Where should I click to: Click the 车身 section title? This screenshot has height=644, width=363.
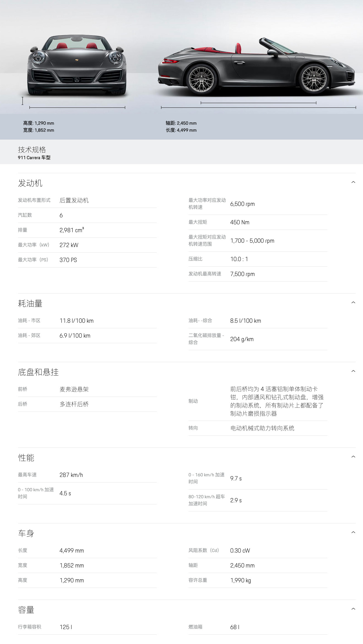(x=26, y=533)
